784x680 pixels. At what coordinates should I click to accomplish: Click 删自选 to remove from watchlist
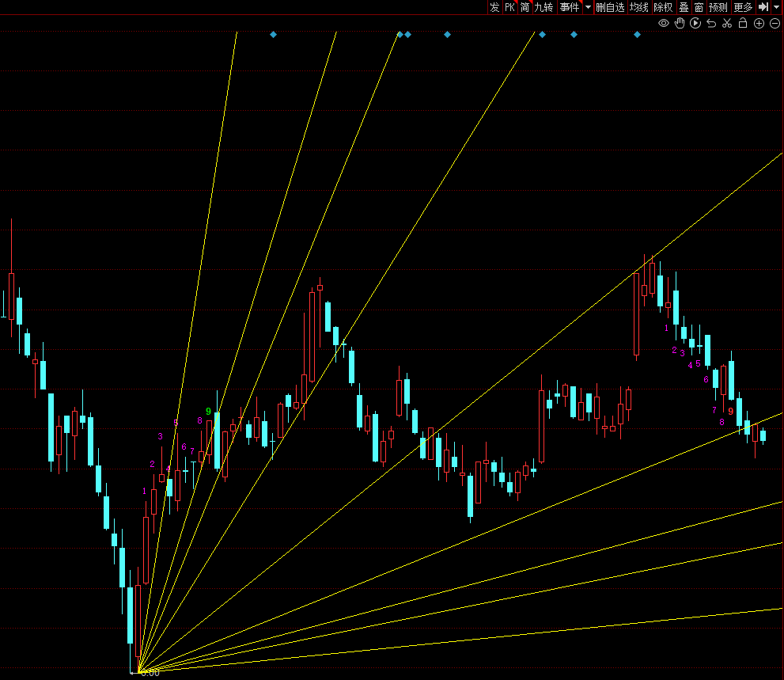pos(611,7)
